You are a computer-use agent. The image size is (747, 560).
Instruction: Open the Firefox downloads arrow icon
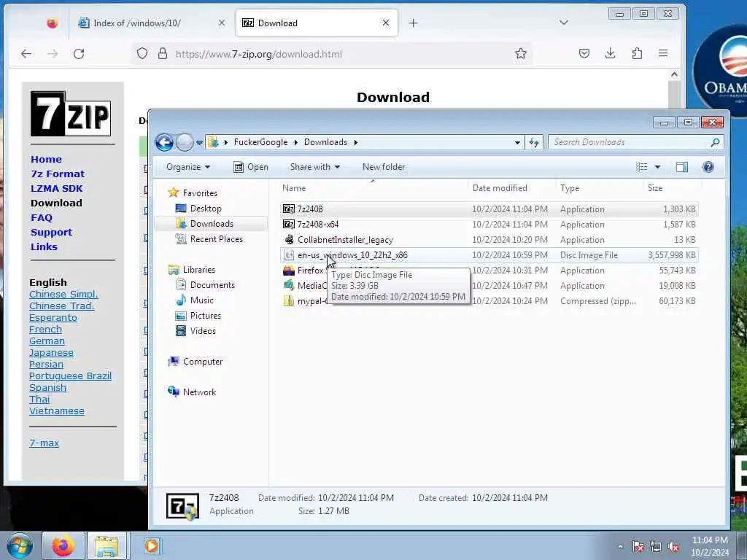click(x=611, y=53)
